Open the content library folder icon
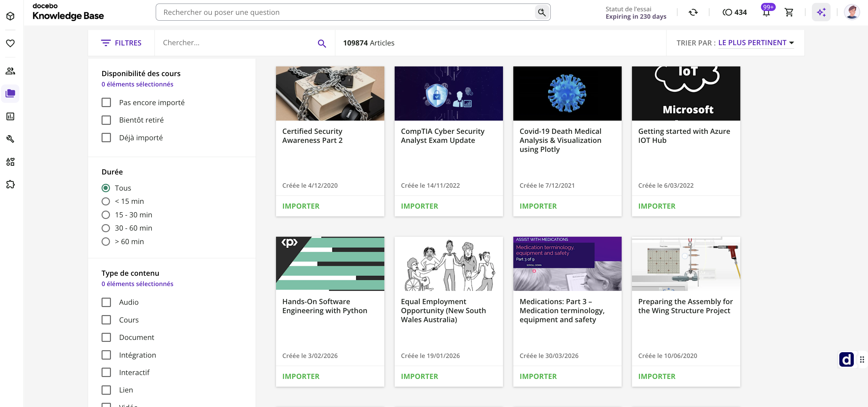 pos(10,93)
